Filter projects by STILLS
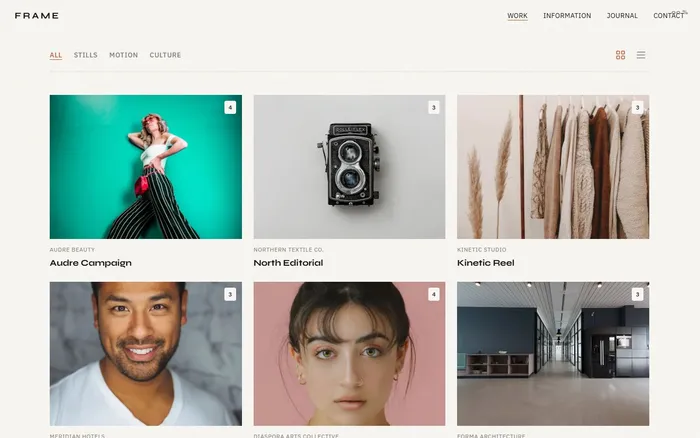 coord(86,55)
